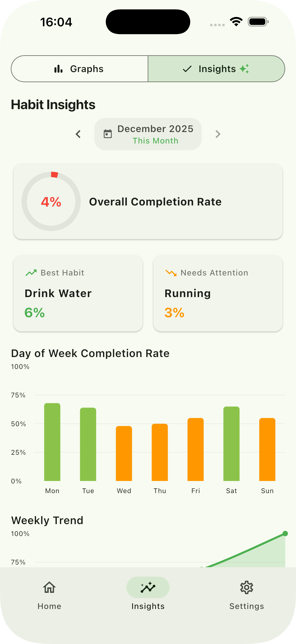Select the Insights segment toggle

coord(216,69)
